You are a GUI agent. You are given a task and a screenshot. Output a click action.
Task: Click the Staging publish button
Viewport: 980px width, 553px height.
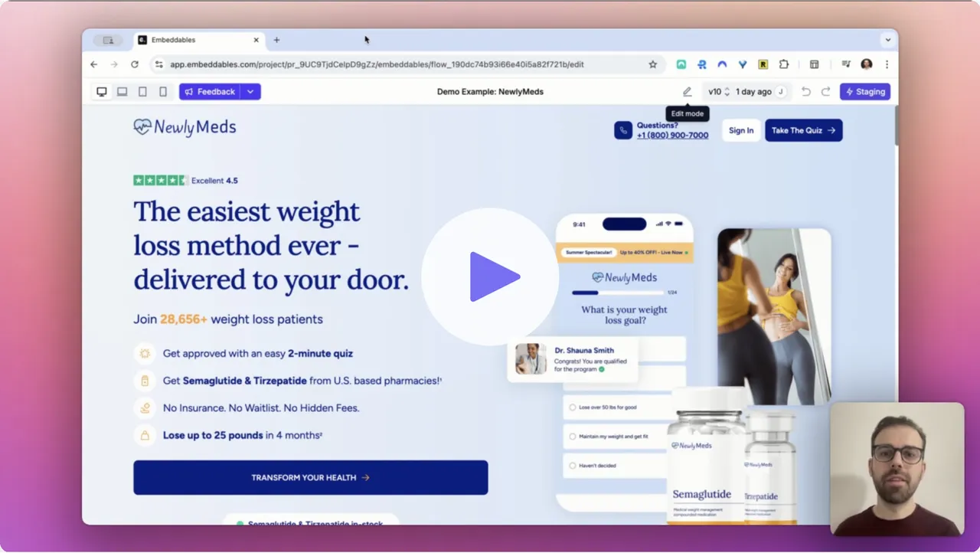[x=865, y=92]
